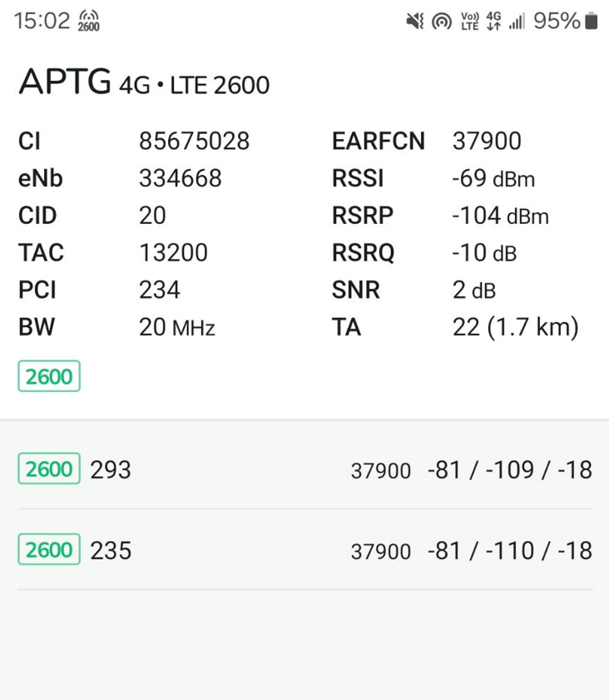The image size is (609, 700).
Task: Tap the hotspot status icon
Action: coord(442,22)
